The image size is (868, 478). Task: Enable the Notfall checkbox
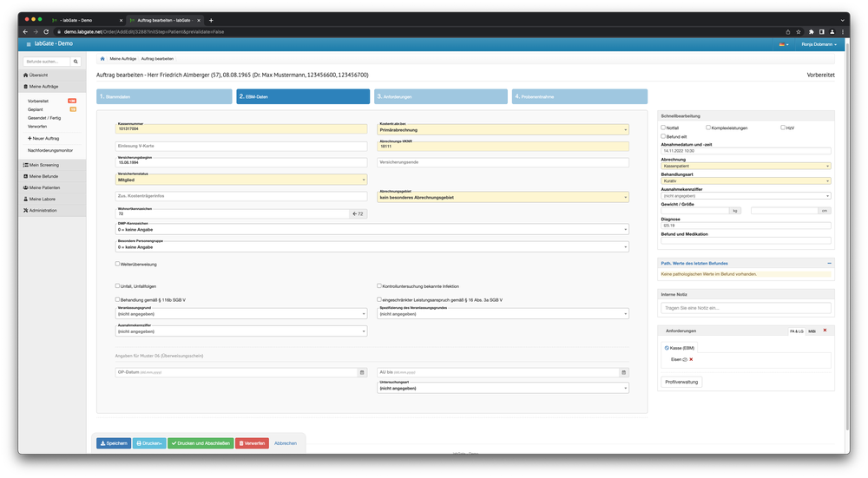click(663, 128)
